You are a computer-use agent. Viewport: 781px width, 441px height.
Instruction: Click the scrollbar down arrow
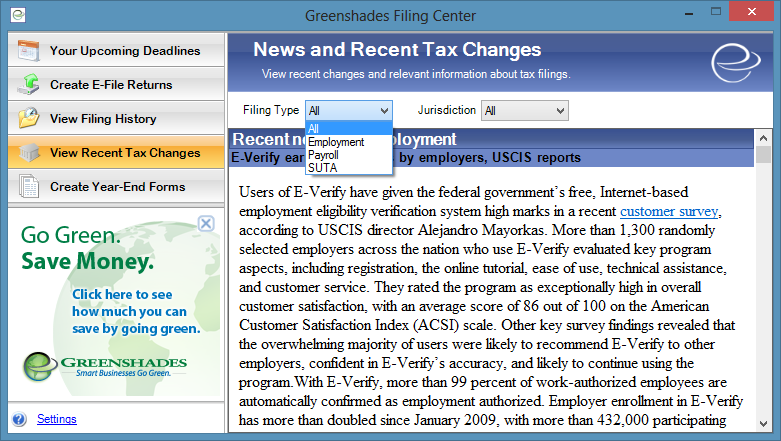pos(763,424)
